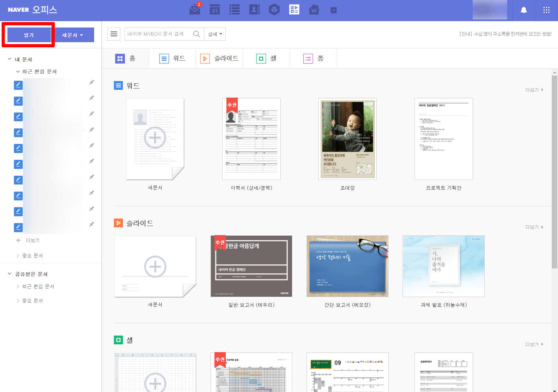Switch to the 워드 tab
Viewport: 558px width, 392px height.
172,58
